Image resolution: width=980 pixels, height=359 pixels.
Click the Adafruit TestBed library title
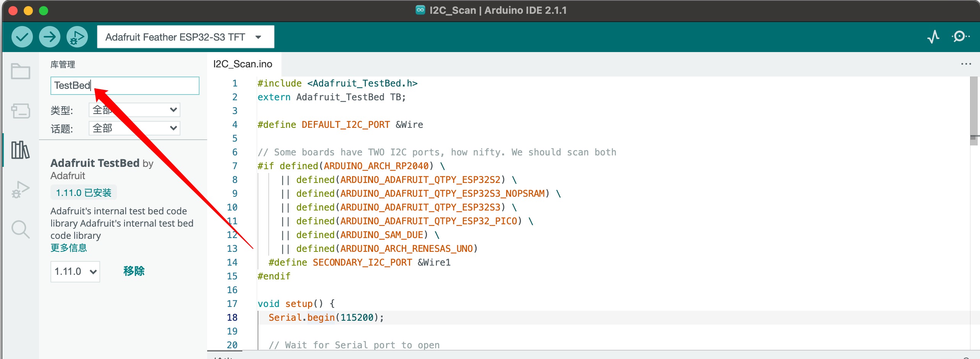click(95, 163)
